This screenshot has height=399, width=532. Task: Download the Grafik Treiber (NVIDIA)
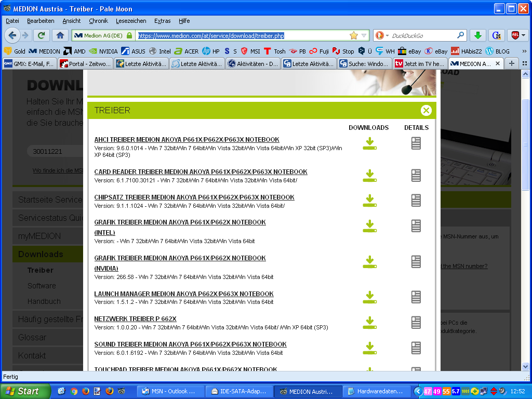tap(369, 262)
